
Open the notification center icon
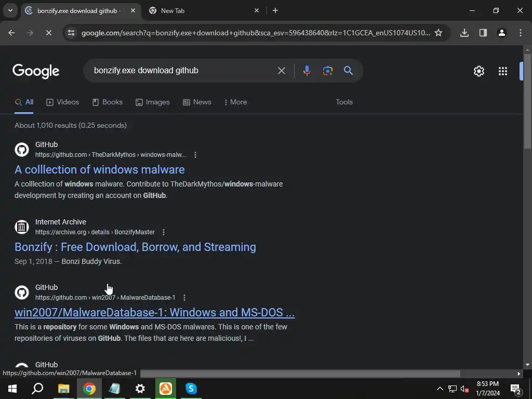[515, 389]
